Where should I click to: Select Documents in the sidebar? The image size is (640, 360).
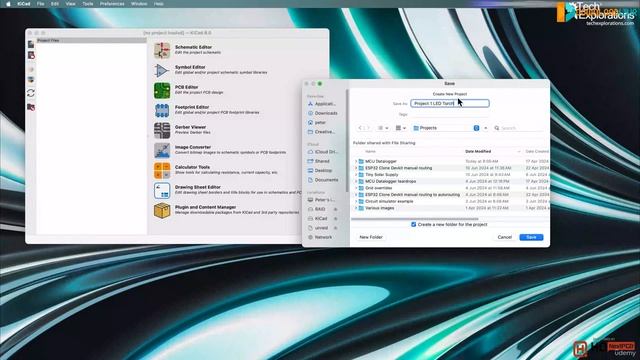(323, 180)
